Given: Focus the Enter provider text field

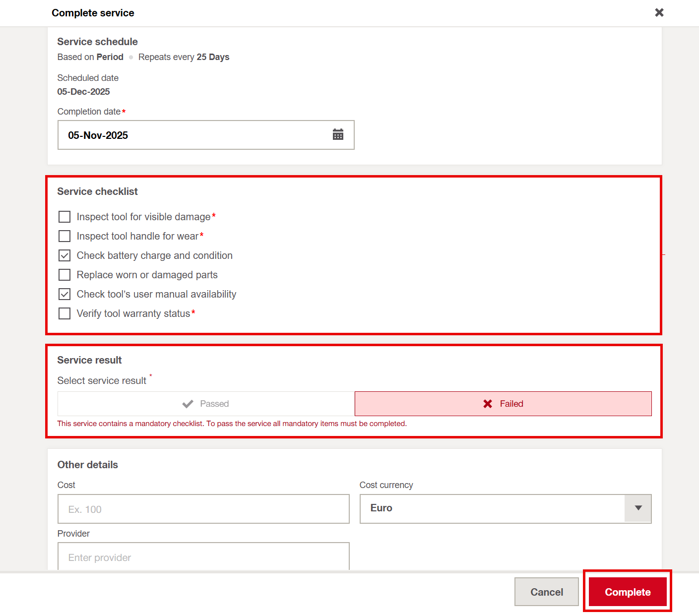Looking at the screenshot, I should pyautogui.click(x=203, y=557).
